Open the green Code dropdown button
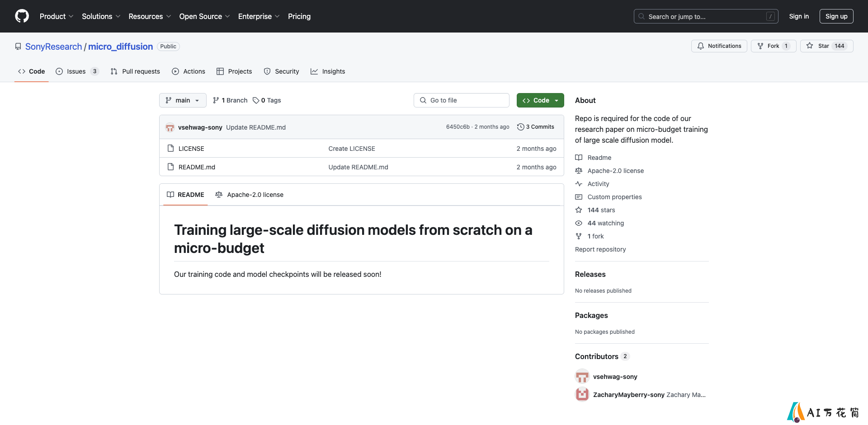The height and width of the screenshot is (425, 868). 540,100
